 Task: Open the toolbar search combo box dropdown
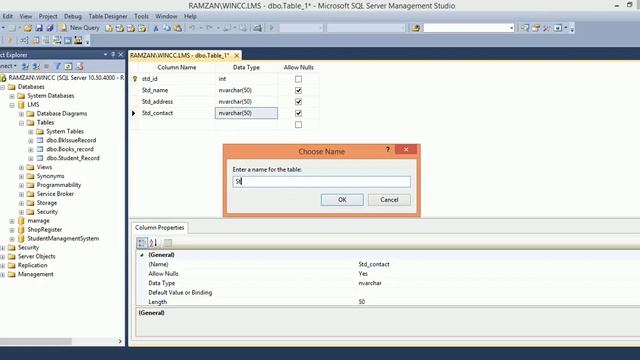(x=511, y=28)
